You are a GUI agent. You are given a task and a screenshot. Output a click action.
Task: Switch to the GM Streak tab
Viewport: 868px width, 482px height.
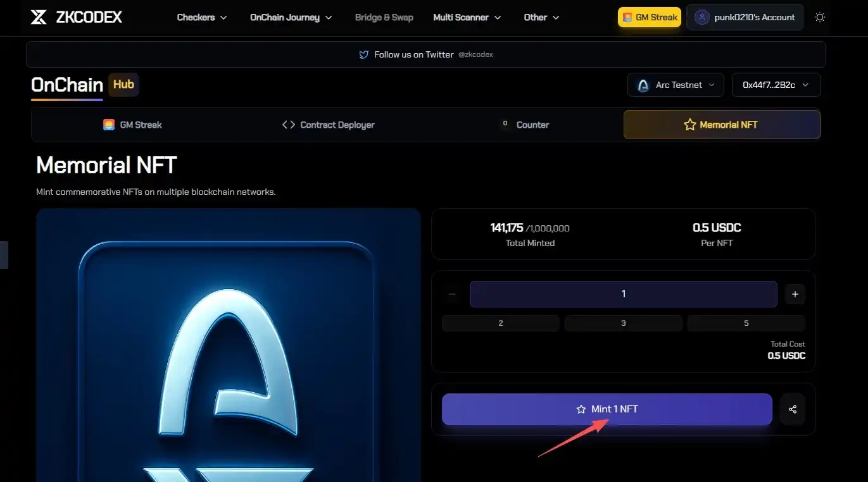click(133, 125)
